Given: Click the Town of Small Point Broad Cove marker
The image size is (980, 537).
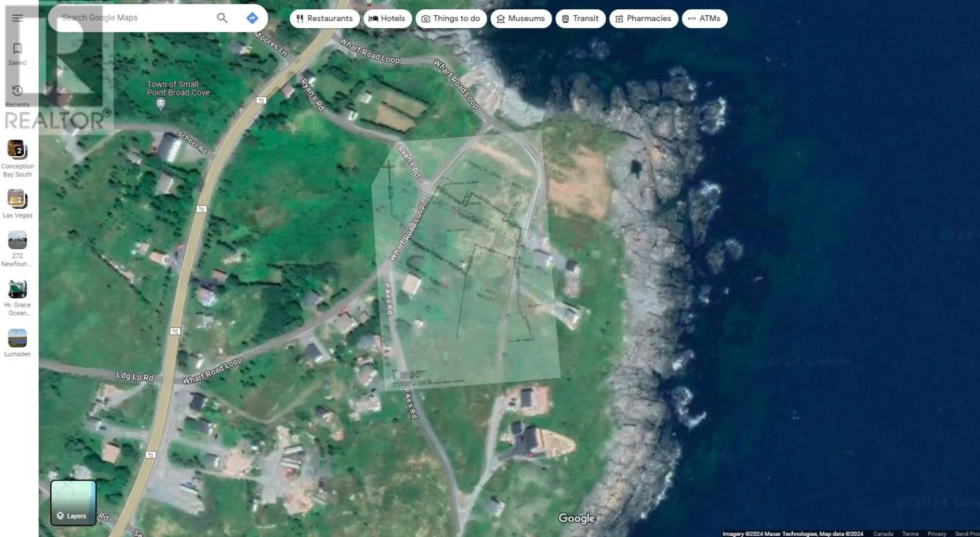Looking at the screenshot, I should tap(160, 105).
